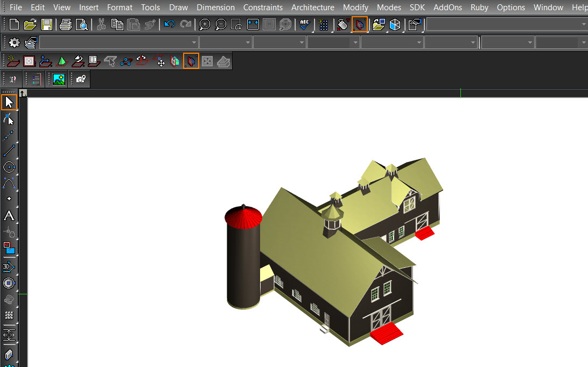Click the move workplane origin icon
This screenshot has height=367, width=588.
[159, 61]
